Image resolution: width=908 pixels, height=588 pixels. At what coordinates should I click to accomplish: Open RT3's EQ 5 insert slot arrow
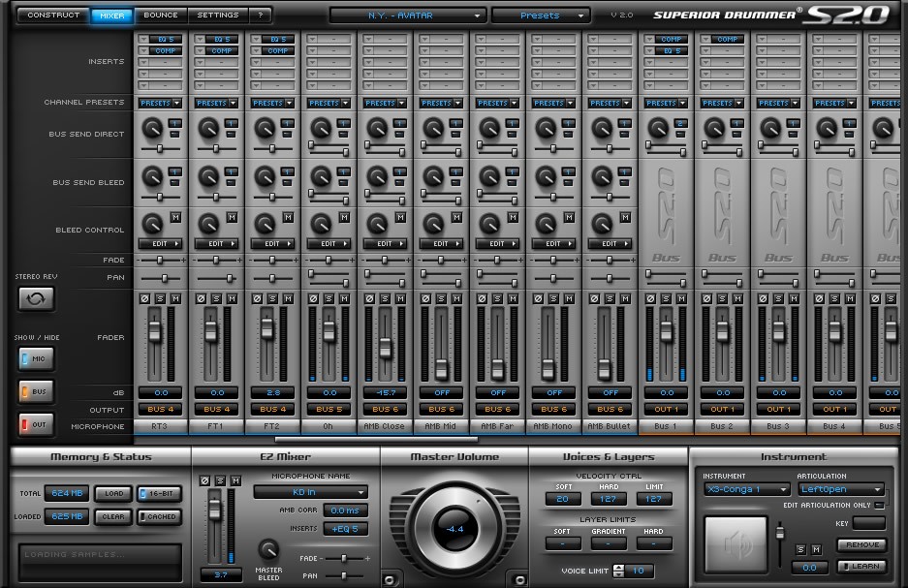point(143,40)
